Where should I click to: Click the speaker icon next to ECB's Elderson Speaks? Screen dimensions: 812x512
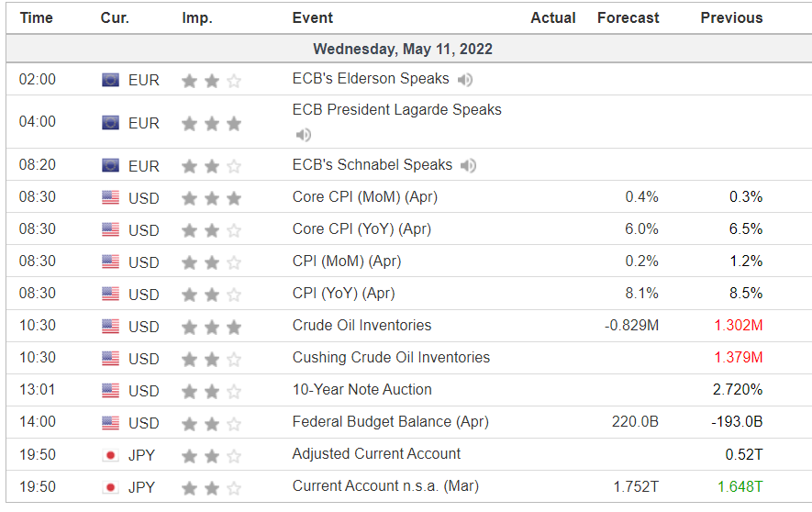click(x=465, y=80)
